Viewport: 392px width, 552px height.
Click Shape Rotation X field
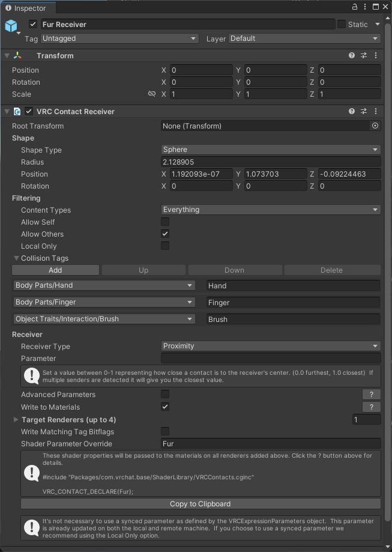[x=201, y=186]
